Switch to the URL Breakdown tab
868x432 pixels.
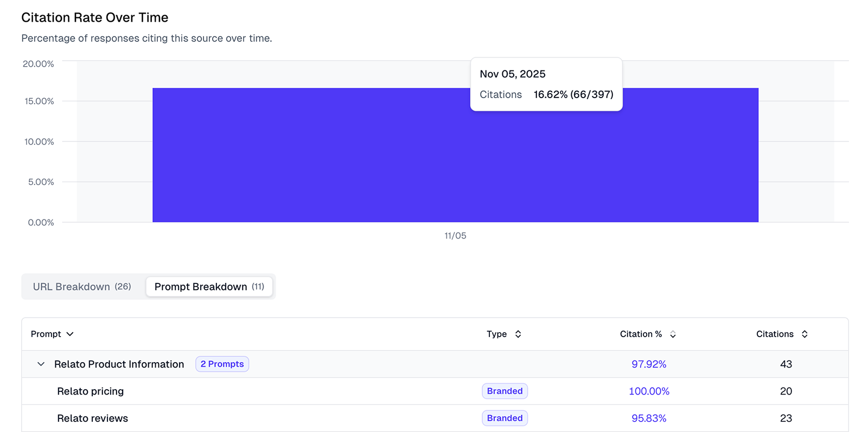click(82, 287)
